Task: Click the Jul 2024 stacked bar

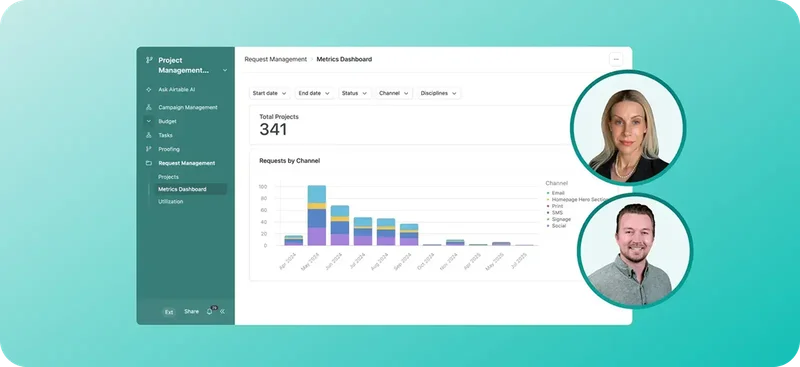Action: tap(363, 231)
